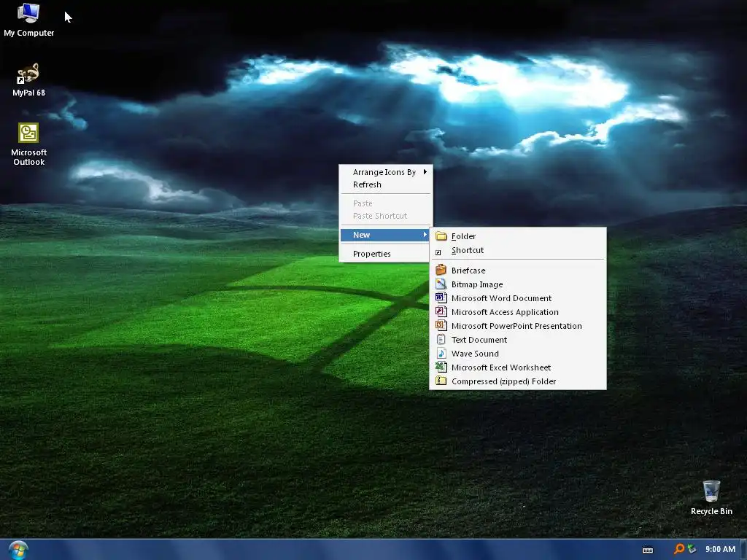Select the MyPal 68 browser shortcut
Image resolution: width=747 pixels, height=560 pixels.
click(x=28, y=80)
